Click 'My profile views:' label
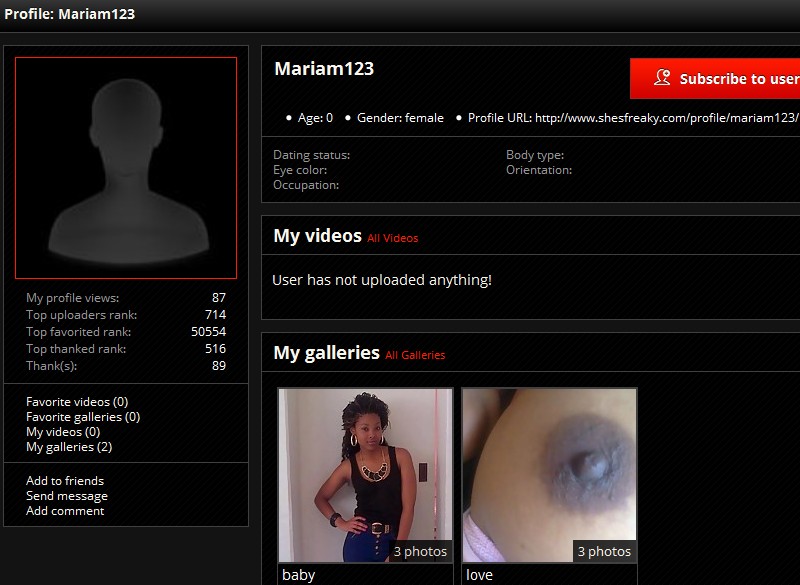Image resolution: width=800 pixels, height=585 pixels. click(x=72, y=298)
